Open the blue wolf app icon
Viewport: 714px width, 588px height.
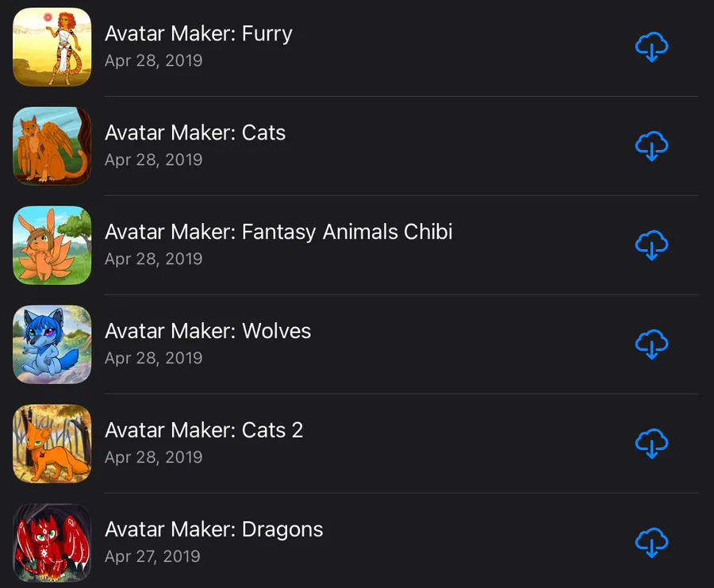pos(52,344)
